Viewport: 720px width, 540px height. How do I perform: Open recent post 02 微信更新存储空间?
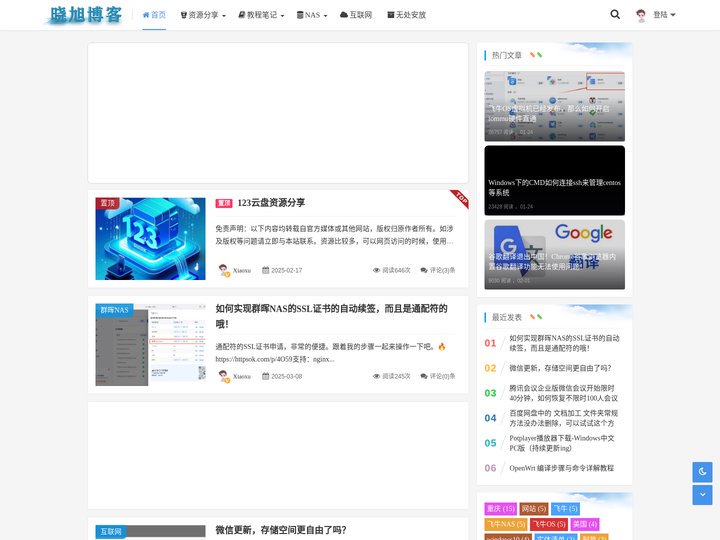pyautogui.click(x=560, y=368)
